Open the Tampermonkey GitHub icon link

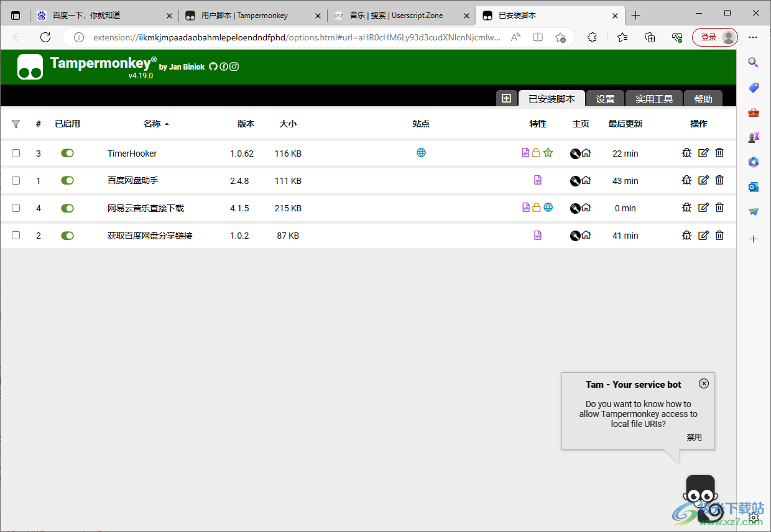213,66
